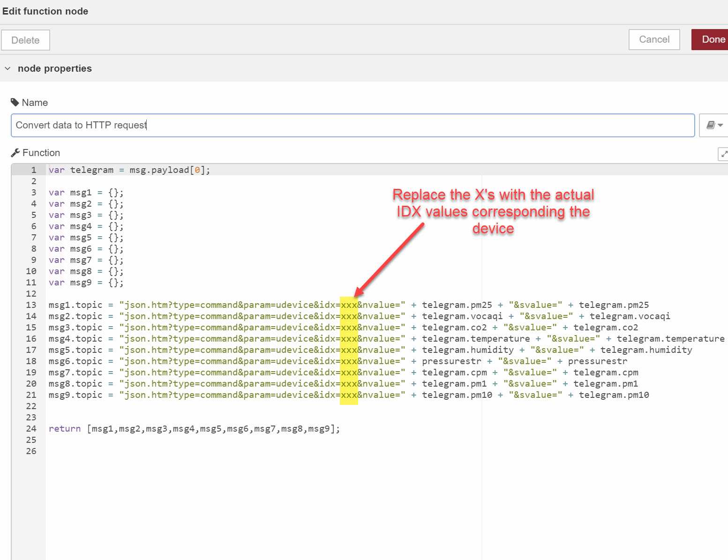Click the wrench icon beside Function

(x=15, y=153)
